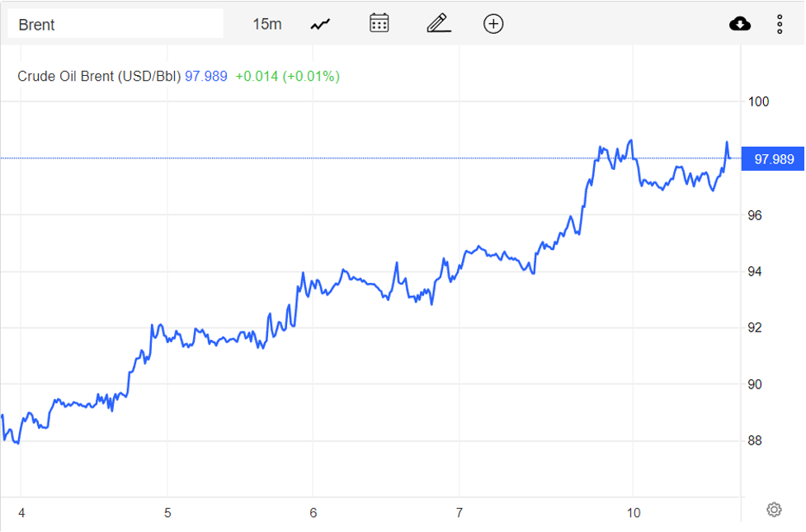The image size is (806, 532).
Task: Select date 4 on the time axis
Action: [x=21, y=513]
